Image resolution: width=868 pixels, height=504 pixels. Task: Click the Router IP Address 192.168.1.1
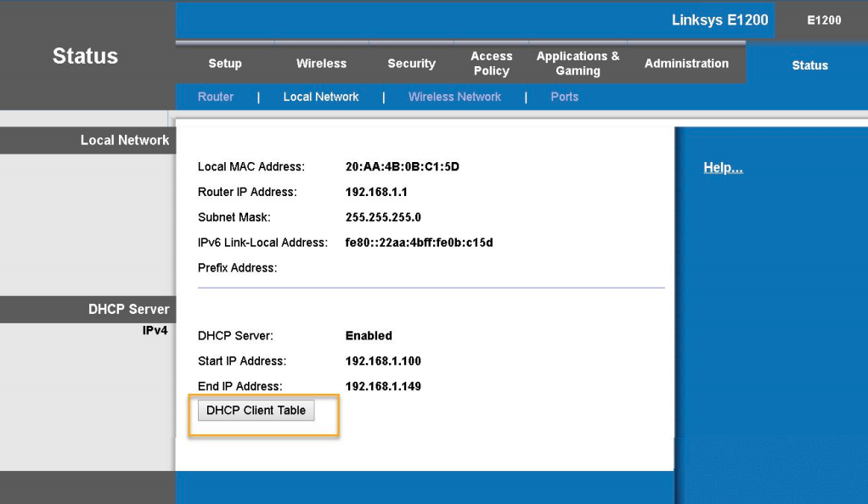pyautogui.click(x=377, y=192)
